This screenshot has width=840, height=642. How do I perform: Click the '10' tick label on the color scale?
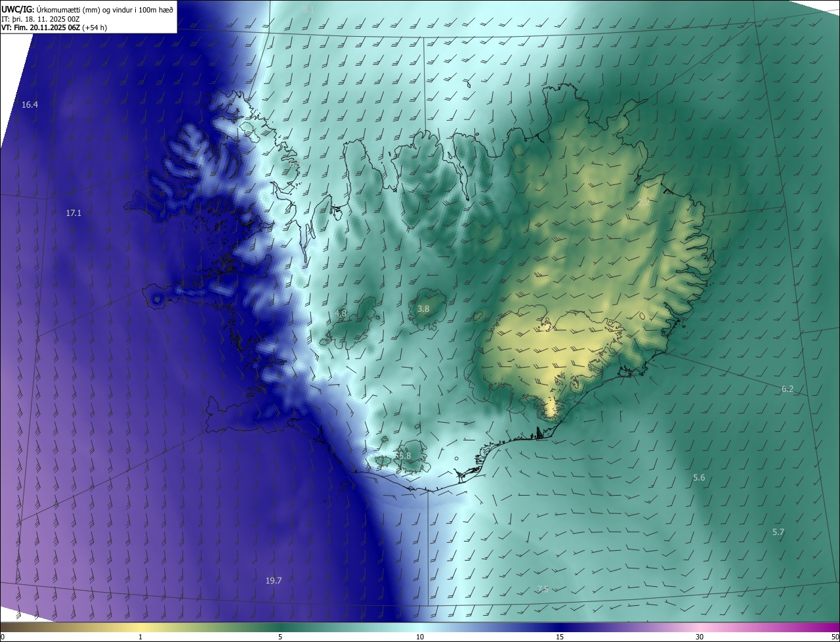[x=420, y=637]
